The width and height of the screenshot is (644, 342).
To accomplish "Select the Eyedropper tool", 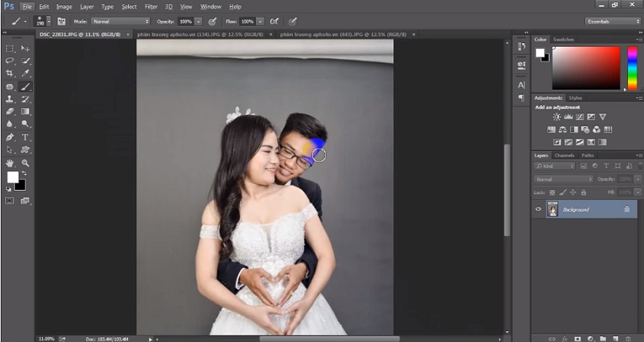I will tap(25, 73).
